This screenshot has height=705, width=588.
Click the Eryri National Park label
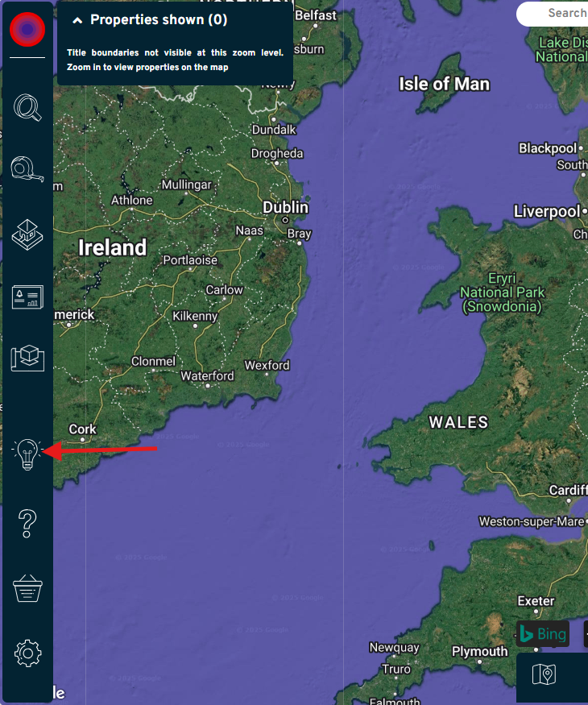502,292
